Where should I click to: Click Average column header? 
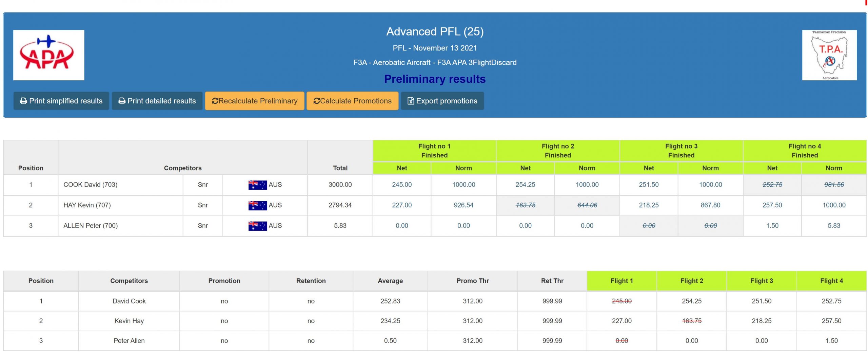point(390,281)
